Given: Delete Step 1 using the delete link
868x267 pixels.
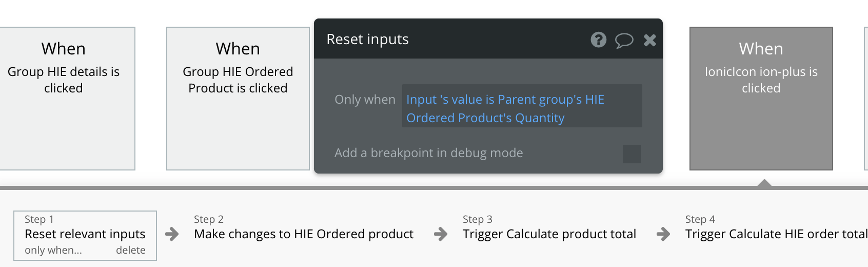Looking at the screenshot, I should tap(130, 250).
